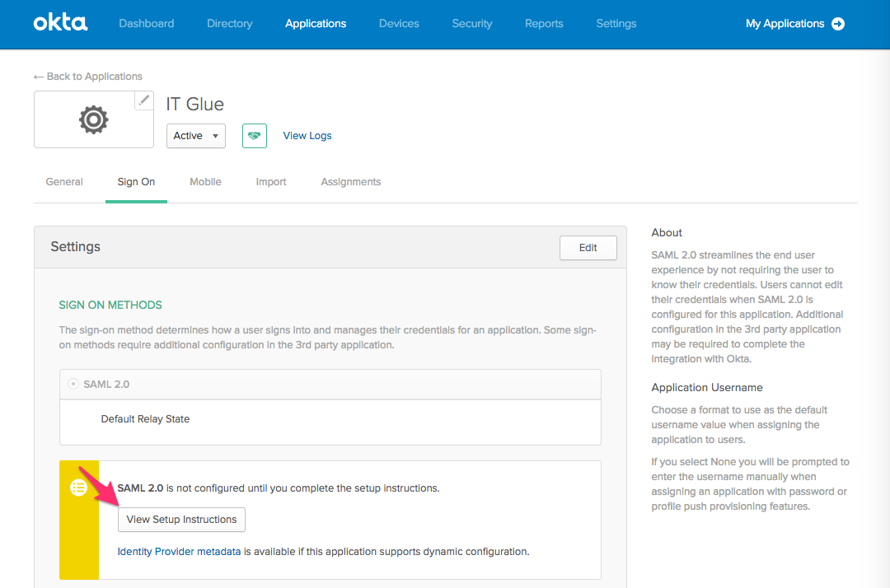Switch to the Mobile tab
Image resolution: width=890 pixels, height=588 pixels.
(x=205, y=181)
